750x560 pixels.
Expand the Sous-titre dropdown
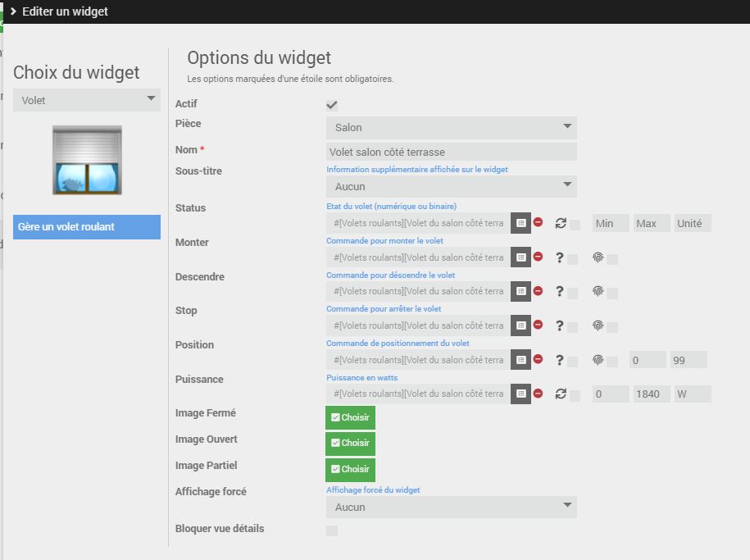click(451, 187)
